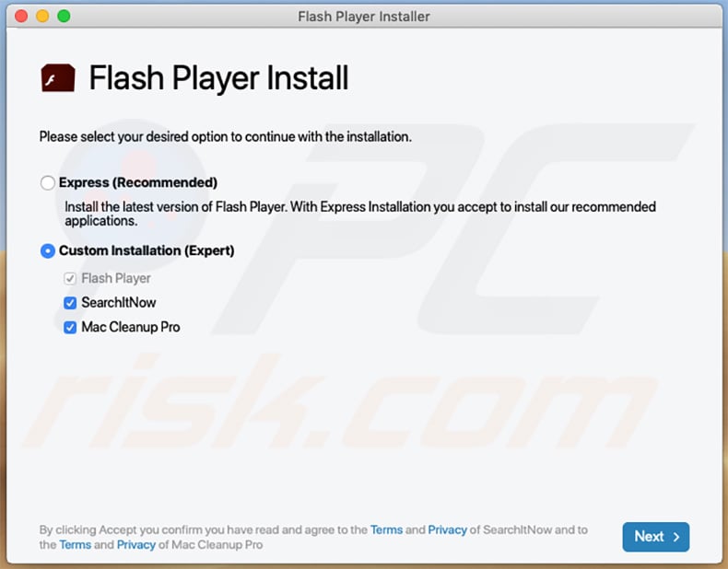Uncheck the SearchItNow checkbox
The width and height of the screenshot is (728, 569).
click(70, 303)
